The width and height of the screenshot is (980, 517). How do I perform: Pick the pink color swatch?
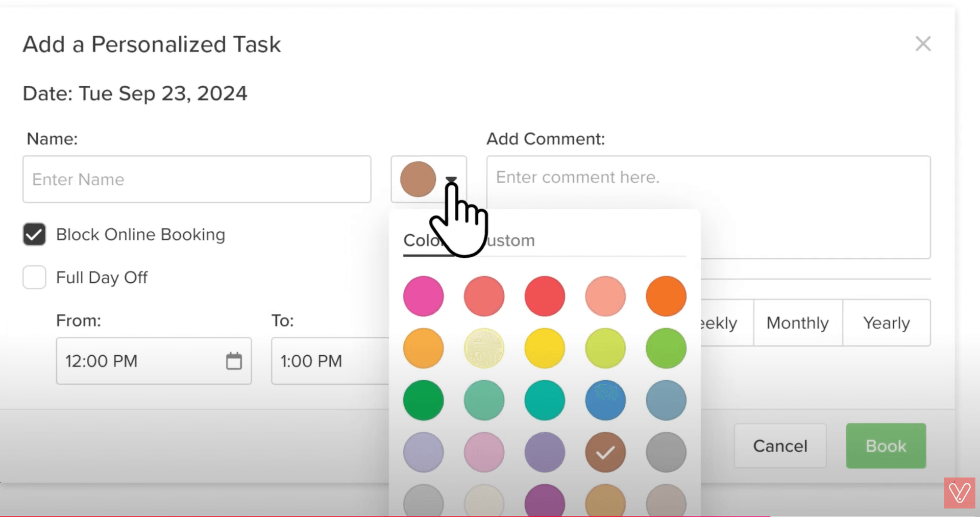[423, 296]
